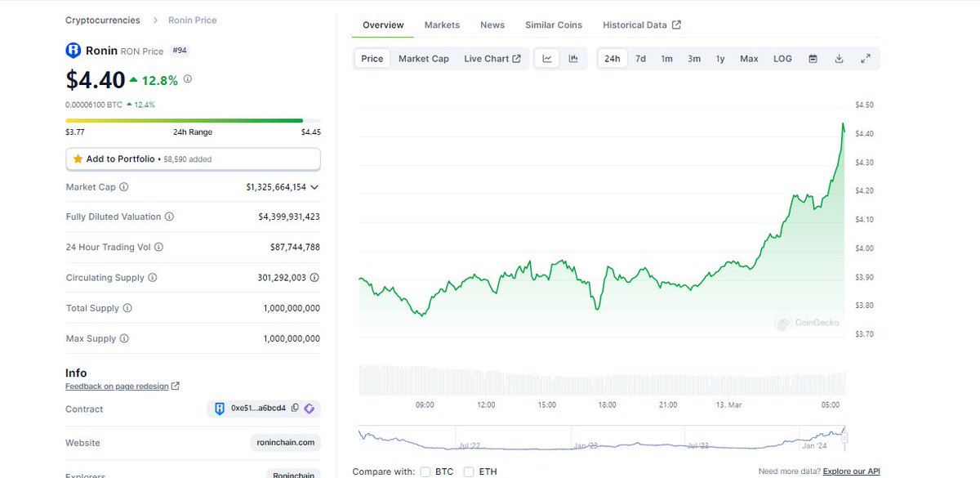This screenshot has height=478, width=980.
Task: Select the Price chart view
Action: tap(372, 59)
